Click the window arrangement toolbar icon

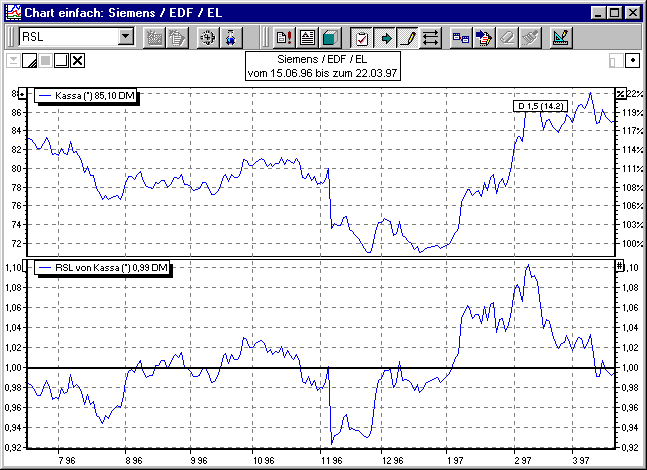(461, 38)
